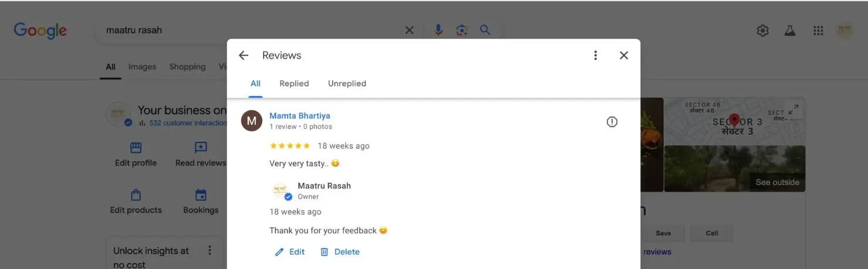Clear the search query with X icon

point(410,30)
